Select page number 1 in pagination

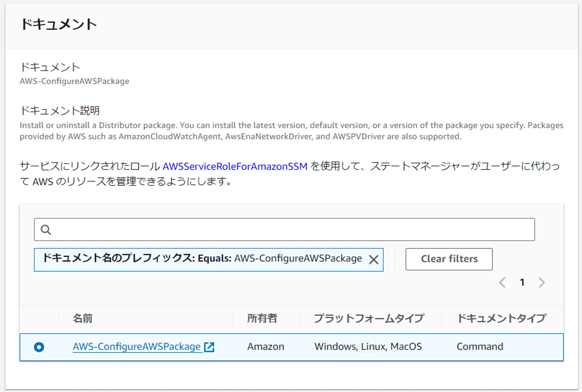(522, 283)
